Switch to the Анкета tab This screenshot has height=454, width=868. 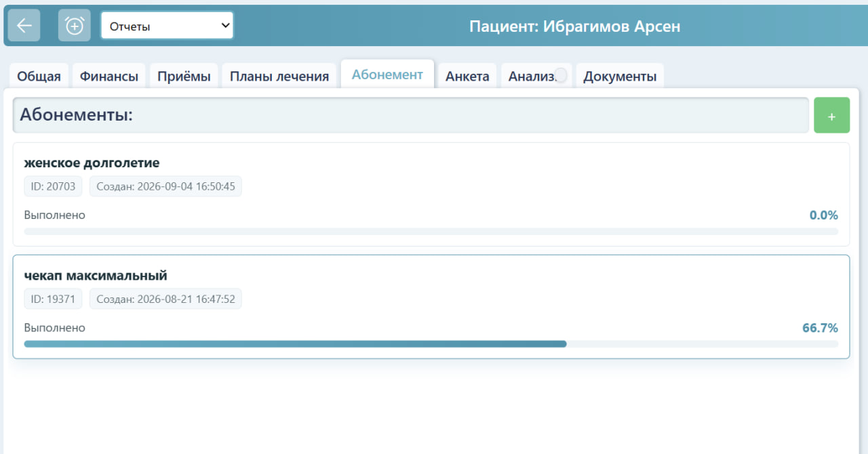(467, 76)
